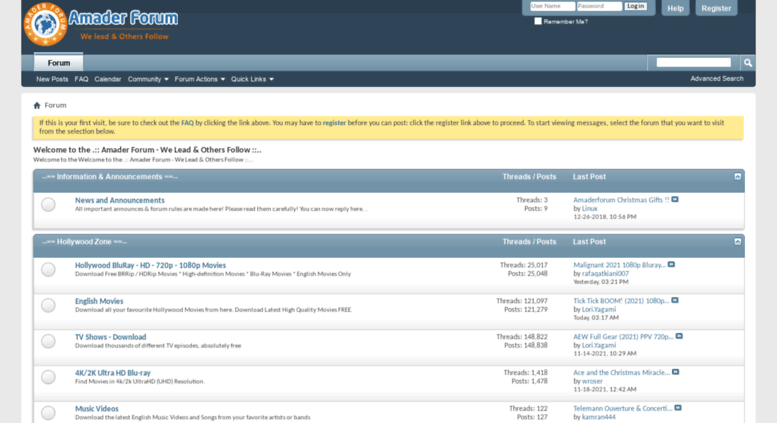This screenshot has width=777, height=423.
Task: Click the search magnifier icon
Action: (x=747, y=63)
